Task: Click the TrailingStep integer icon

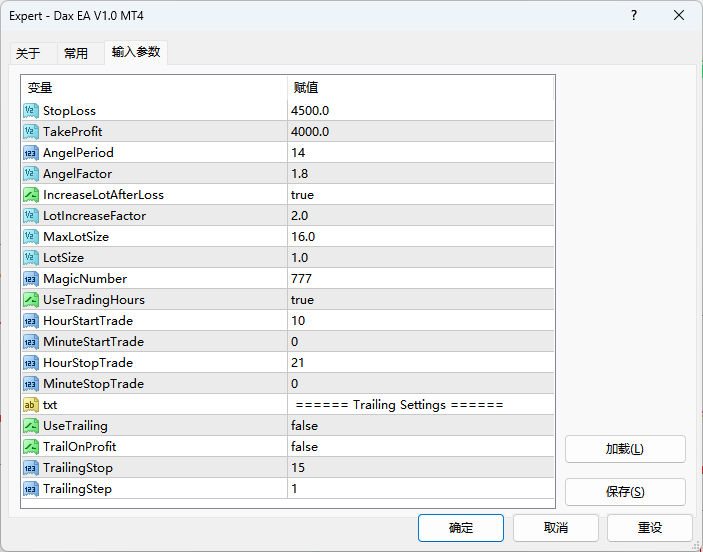Action: click(x=30, y=489)
